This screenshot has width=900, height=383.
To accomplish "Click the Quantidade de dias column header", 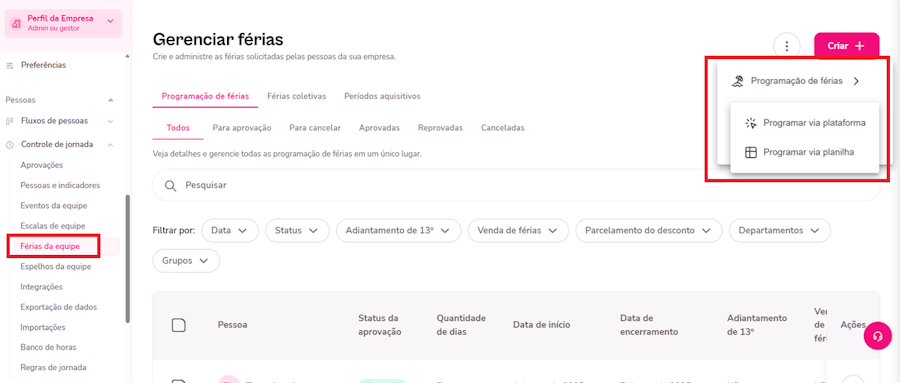I will tap(461, 325).
